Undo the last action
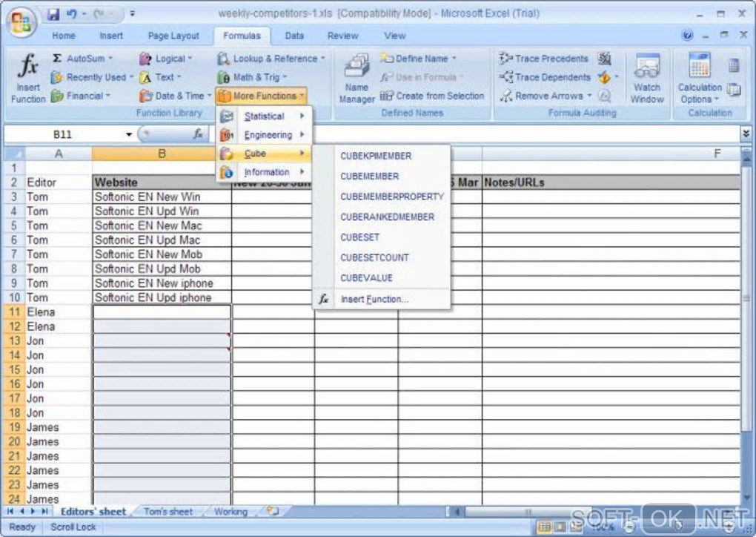756x537 pixels. (x=71, y=14)
